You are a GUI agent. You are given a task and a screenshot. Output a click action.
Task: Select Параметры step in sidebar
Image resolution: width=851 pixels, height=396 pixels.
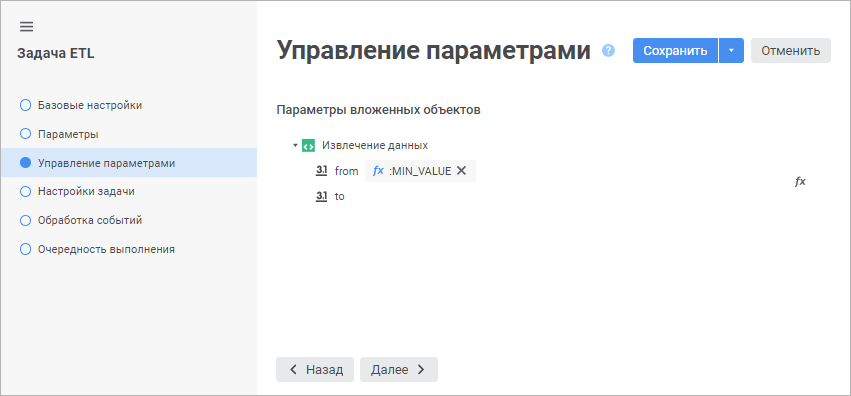coord(129,134)
